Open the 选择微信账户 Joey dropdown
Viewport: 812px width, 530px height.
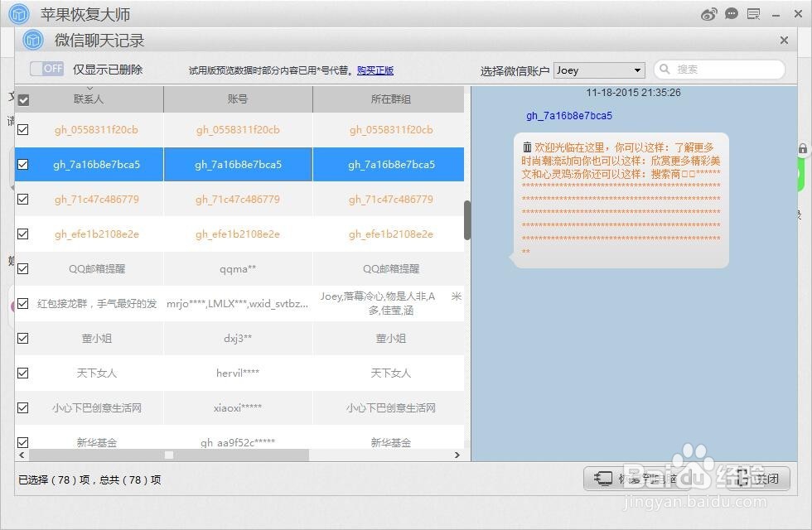click(x=600, y=70)
